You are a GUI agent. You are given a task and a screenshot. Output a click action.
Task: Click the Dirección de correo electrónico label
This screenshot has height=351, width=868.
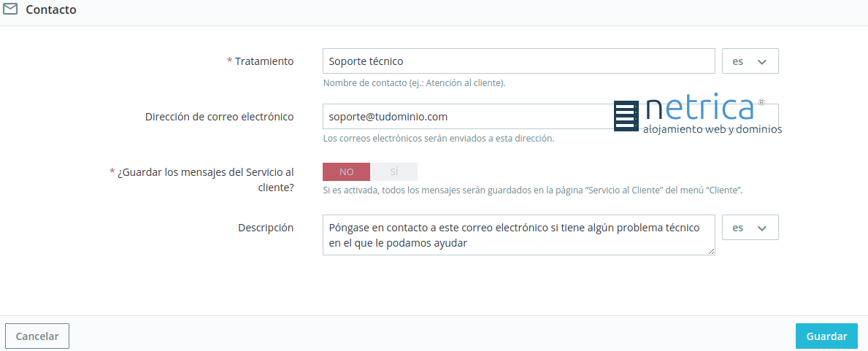(220, 117)
